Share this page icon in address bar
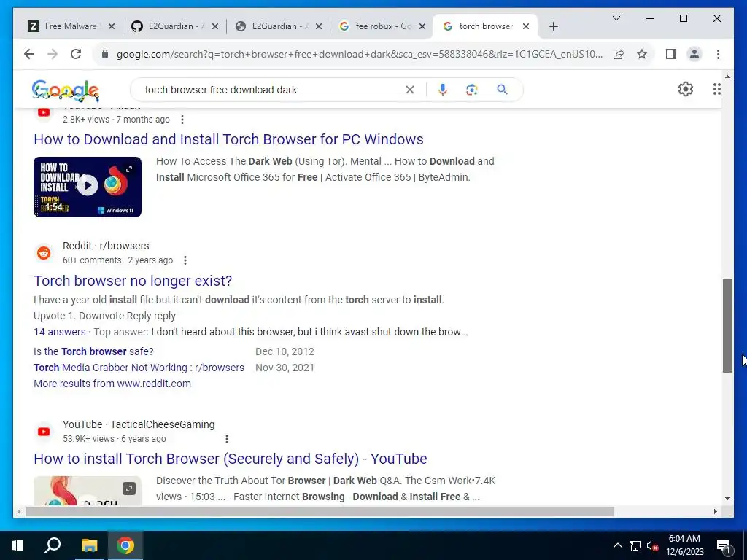 619,54
